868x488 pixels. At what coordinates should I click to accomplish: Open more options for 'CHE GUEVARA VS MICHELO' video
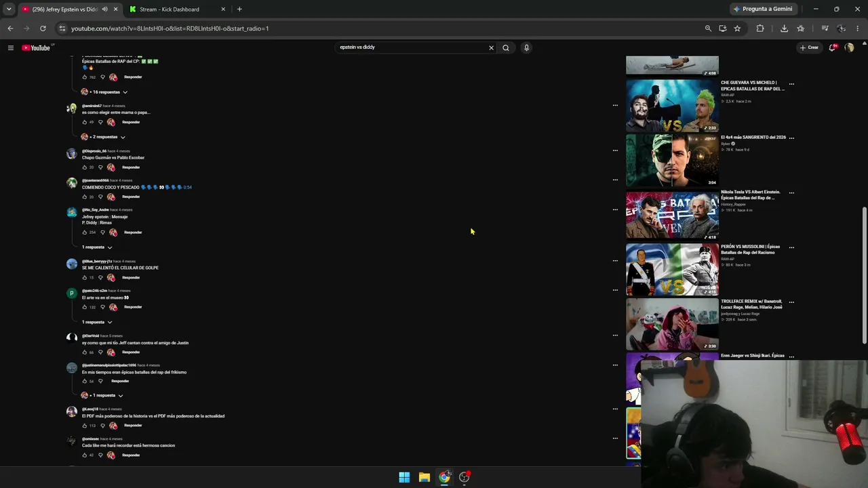(x=791, y=84)
